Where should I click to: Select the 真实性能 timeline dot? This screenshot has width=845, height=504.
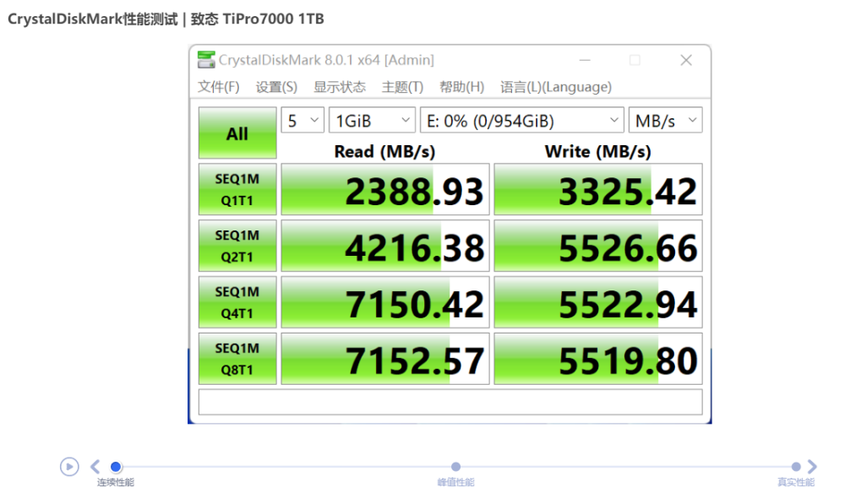(x=796, y=466)
